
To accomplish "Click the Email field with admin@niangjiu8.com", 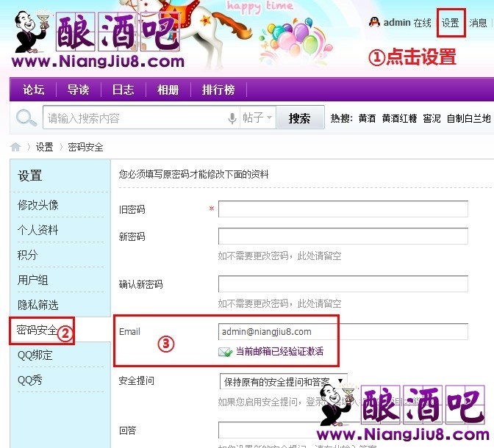I will (x=343, y=331).
